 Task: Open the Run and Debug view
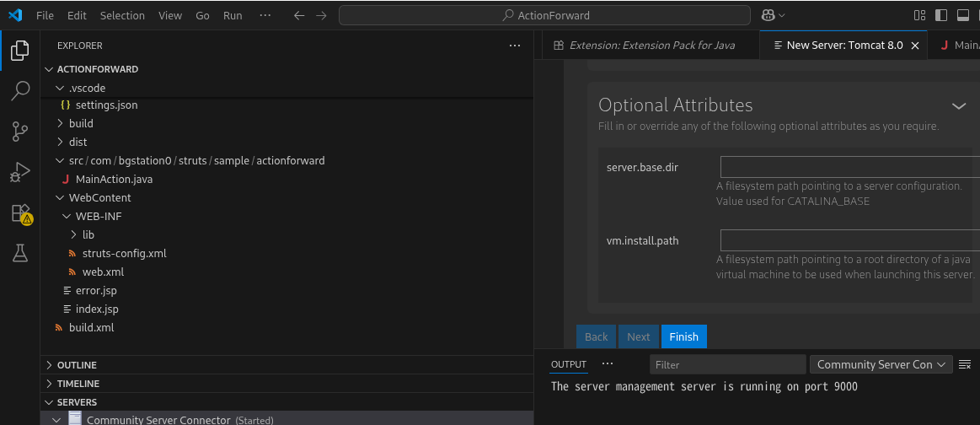[x=20, y=172]
